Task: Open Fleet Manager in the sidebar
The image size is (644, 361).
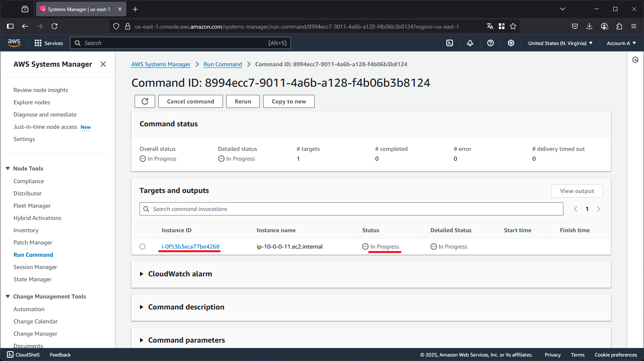Action: [32, 206]
